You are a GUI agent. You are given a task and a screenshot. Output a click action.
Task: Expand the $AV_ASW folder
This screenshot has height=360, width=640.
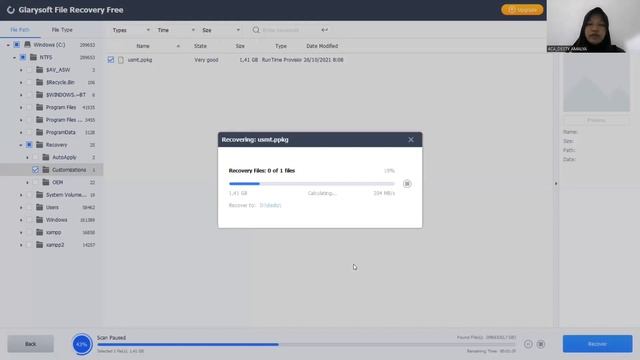coord(21,70)
